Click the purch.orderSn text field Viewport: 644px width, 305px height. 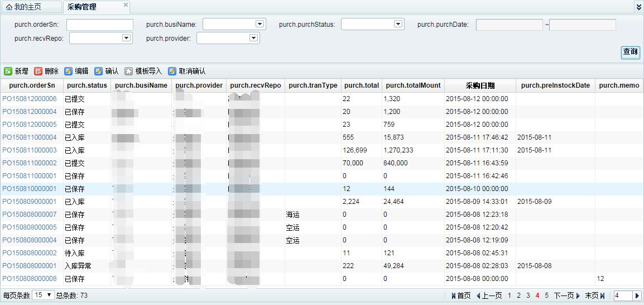(x=100, y=25)
